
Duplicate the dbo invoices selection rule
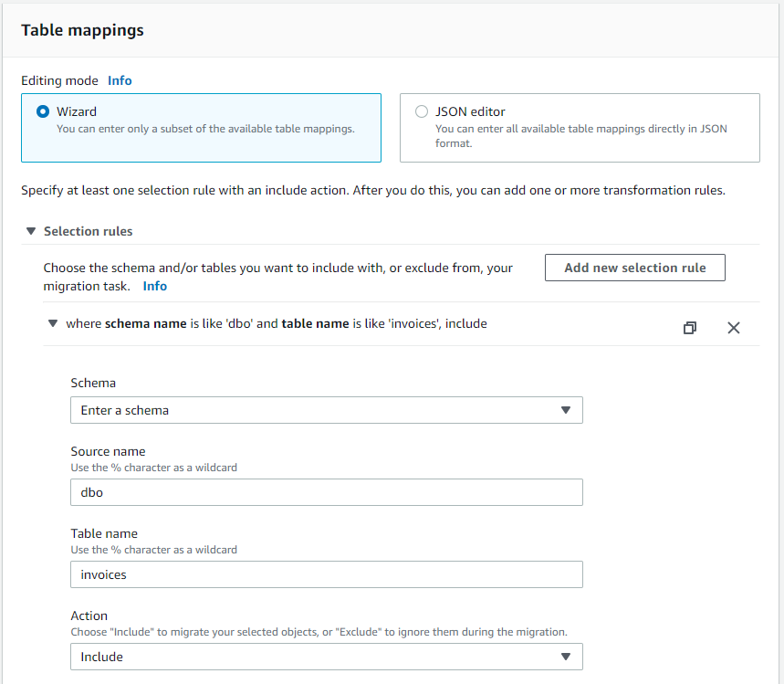[x=690, y=328]
